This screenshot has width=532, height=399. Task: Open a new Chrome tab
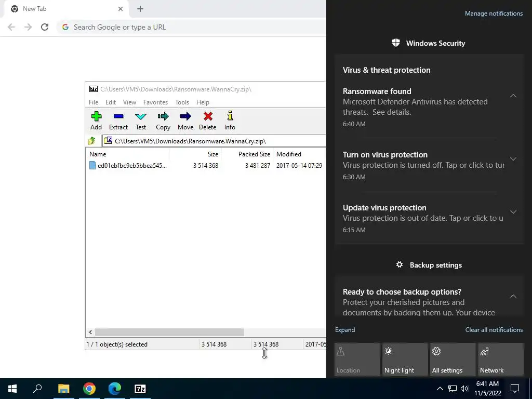click(x=140, y=9)
